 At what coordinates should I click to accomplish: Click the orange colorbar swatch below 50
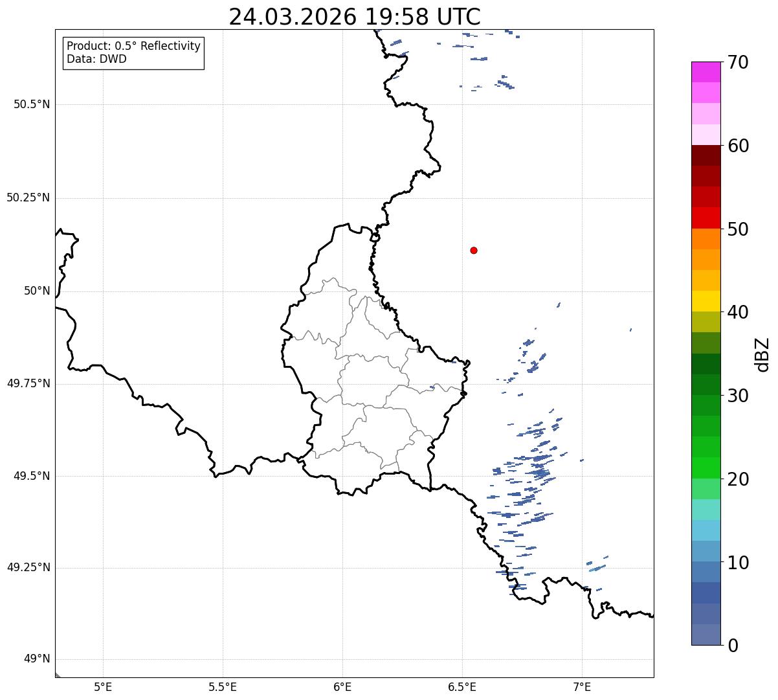706,238
